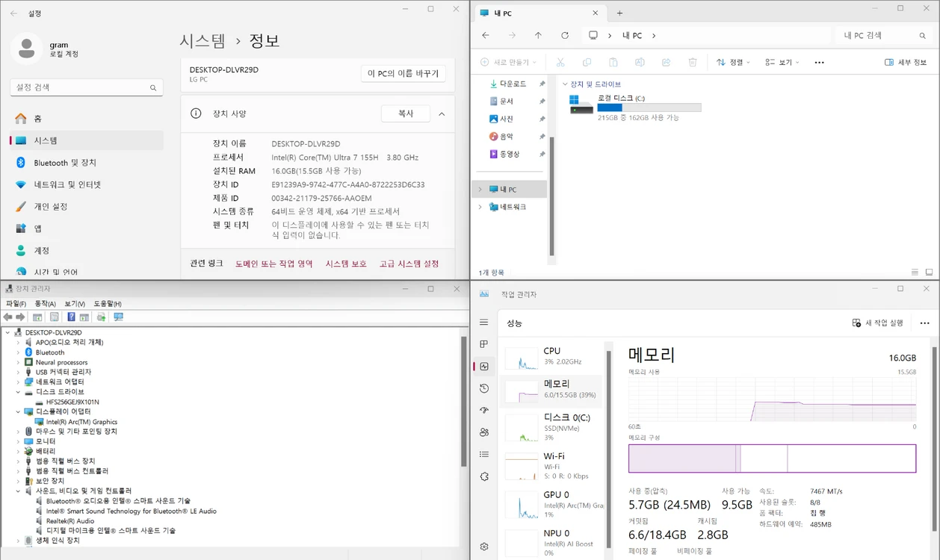Screen dimensions: 940x560
Task: Close the 내 PC tab in File Explorer
Action: (596, 13)
